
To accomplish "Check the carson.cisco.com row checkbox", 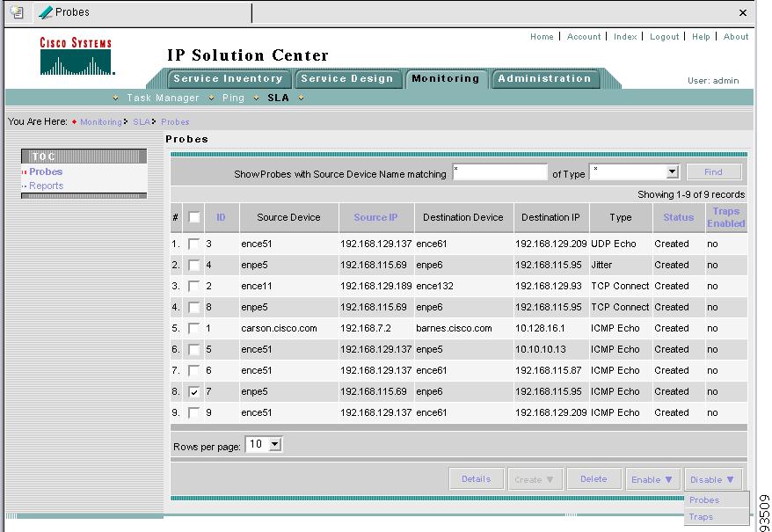I will point(194,329).
